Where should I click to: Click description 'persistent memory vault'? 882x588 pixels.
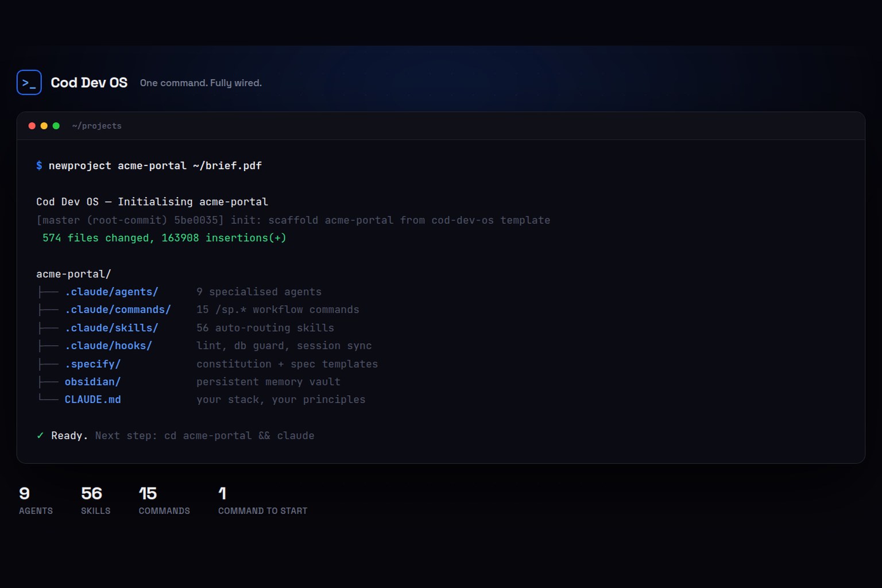coord(268,382)
